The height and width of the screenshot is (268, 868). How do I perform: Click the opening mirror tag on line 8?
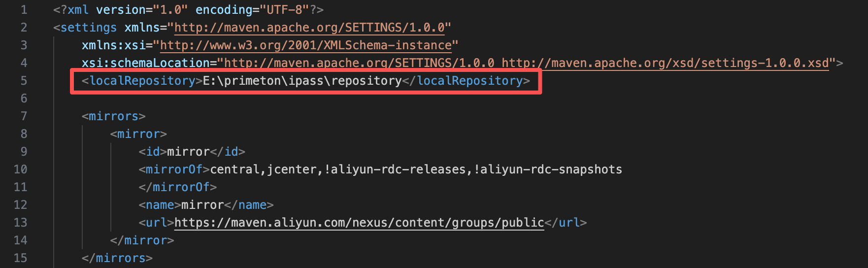[x=138, y=134]
